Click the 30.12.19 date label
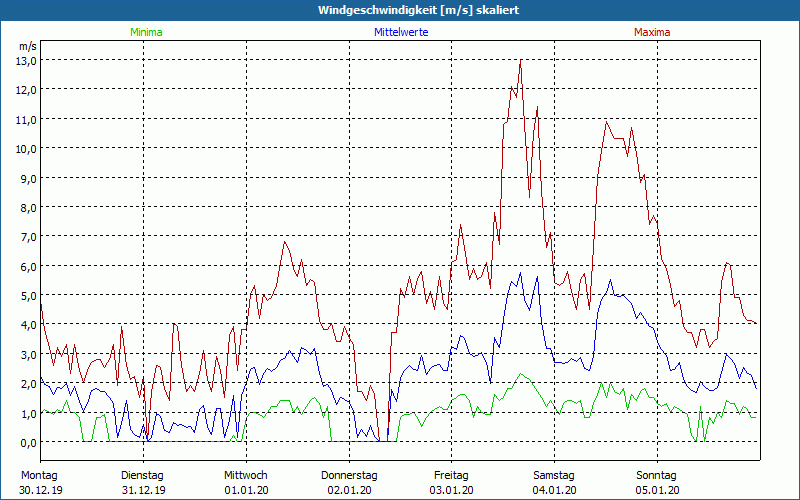The width and height of the screenshot is (800, 500). (x=40, y=490)
